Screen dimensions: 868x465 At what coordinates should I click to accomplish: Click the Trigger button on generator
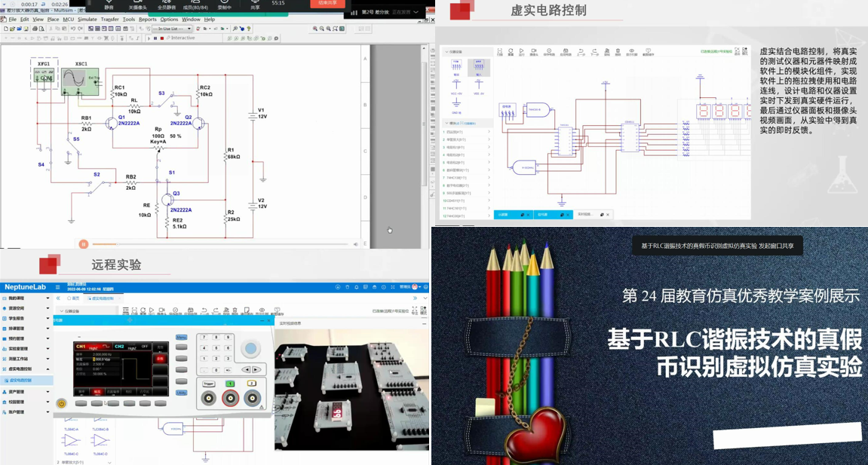209,384
